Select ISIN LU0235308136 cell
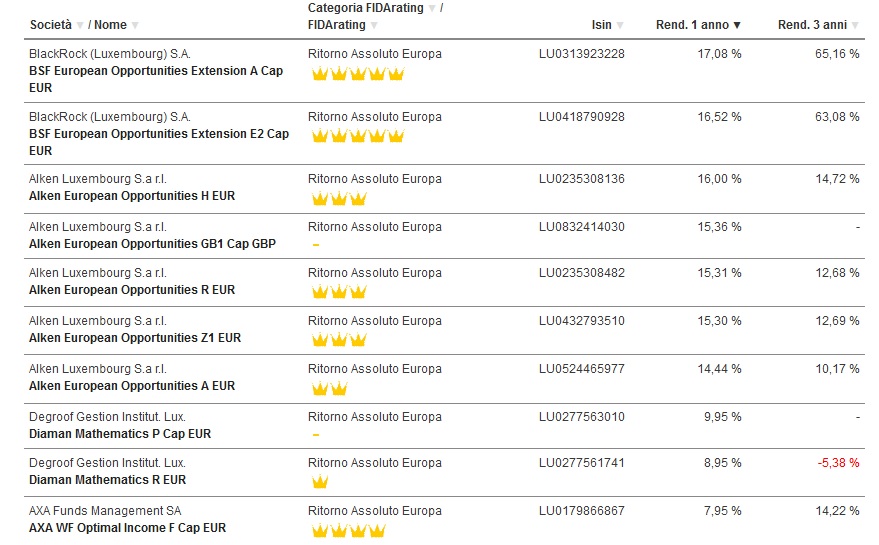The image size is (879, 545). pos(581,179)
